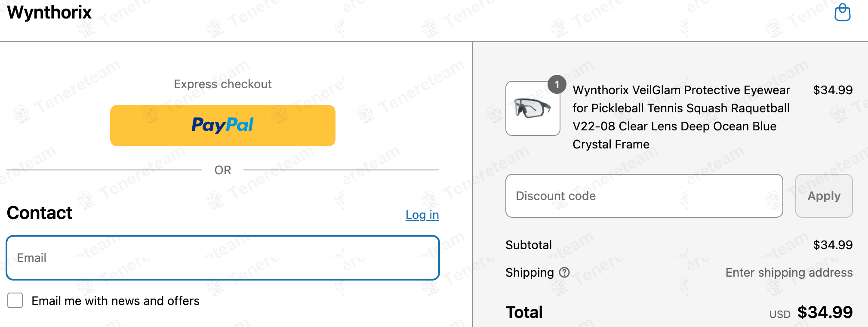This screenshot has height=327, width=868.
Task: Click the item price next to product title
Action: pos(833,90)
